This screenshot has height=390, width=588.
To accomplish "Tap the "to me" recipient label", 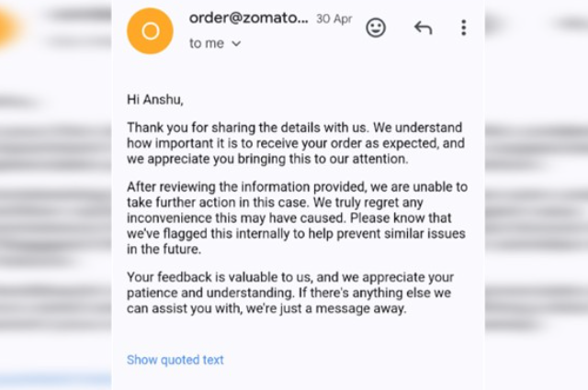I will [206, 43].
